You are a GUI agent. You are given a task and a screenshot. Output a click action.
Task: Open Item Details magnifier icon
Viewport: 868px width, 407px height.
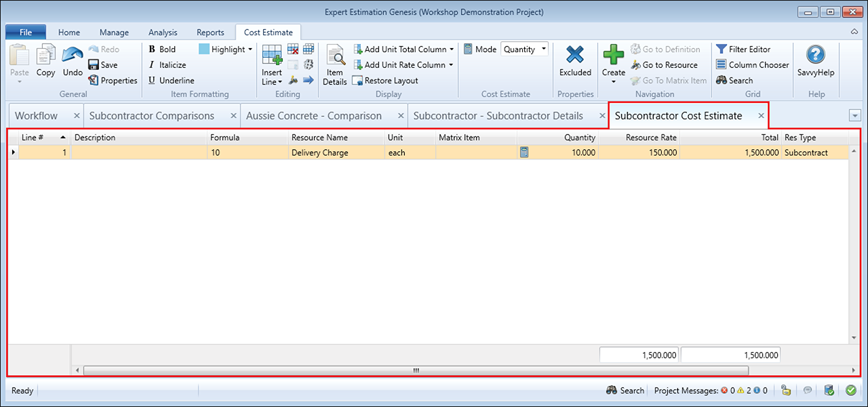335,56
